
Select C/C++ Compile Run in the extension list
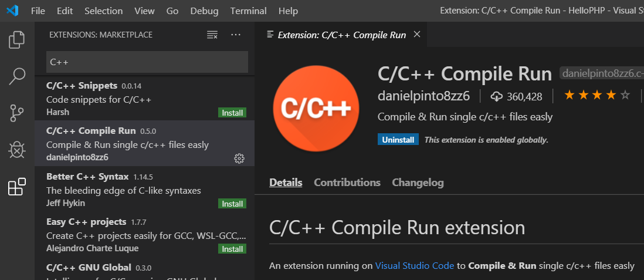[x=144, y=143]
